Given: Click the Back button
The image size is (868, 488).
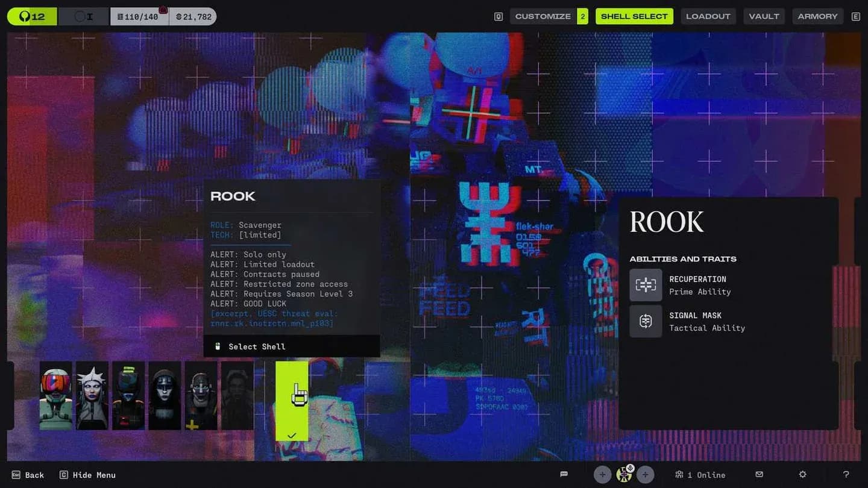Looking at the screenshot, I should [x=28, y=475].
